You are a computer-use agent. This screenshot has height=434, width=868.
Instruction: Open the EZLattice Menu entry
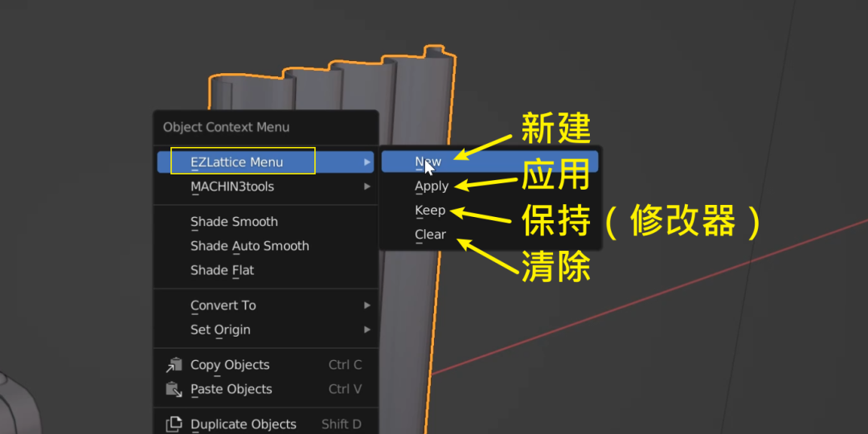click(x=266, y=162)
